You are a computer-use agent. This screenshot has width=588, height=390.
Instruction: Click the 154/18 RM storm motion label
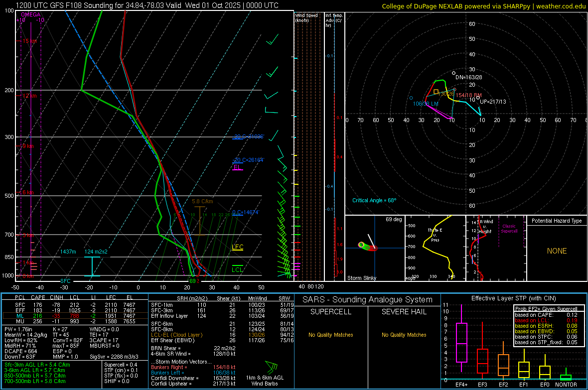[469, 95]
